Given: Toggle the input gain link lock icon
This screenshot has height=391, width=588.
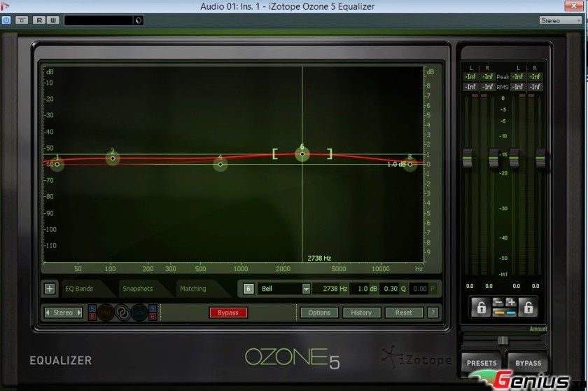Looking at the screenshot, I should 481,308.
